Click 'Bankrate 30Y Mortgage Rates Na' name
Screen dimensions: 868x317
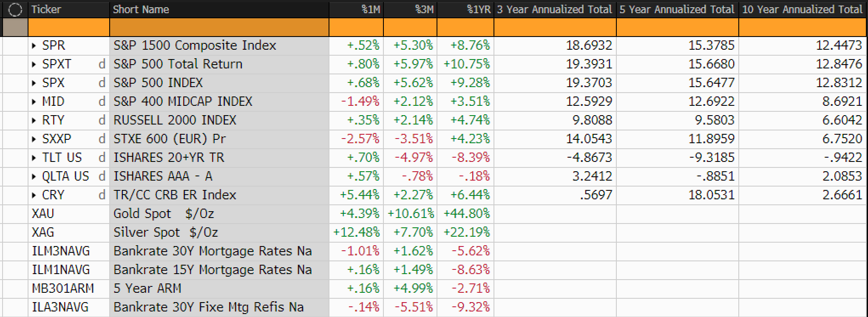213,251
